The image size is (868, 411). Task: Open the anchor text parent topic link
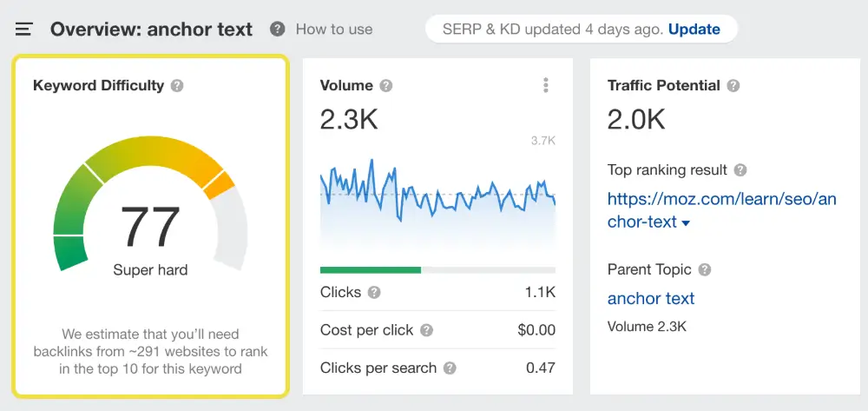(x=651, y=298)
